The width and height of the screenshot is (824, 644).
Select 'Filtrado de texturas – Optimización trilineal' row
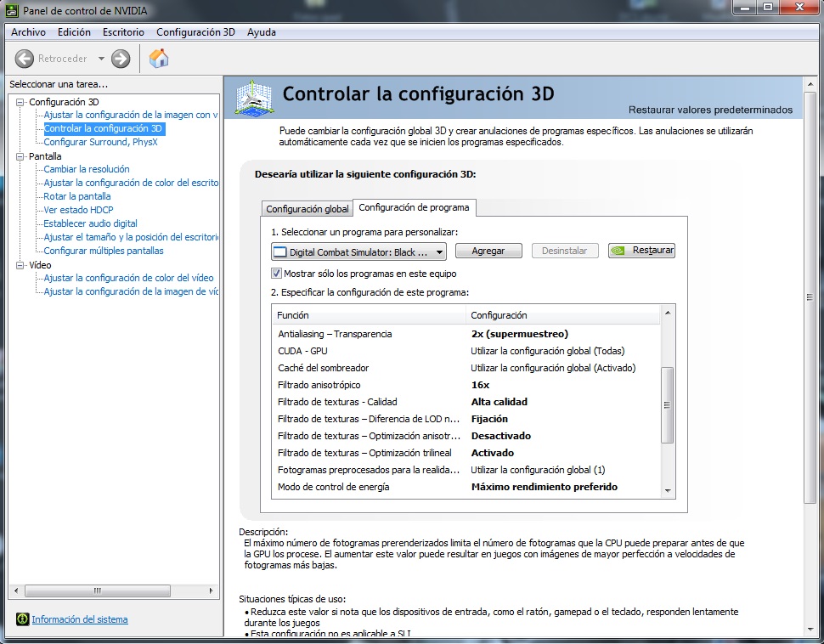466,453
